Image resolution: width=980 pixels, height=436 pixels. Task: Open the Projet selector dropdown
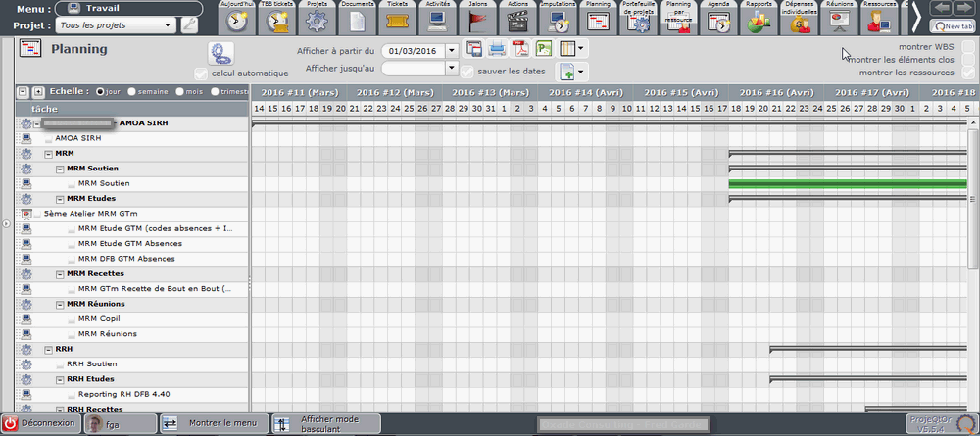tap(169, 24)
